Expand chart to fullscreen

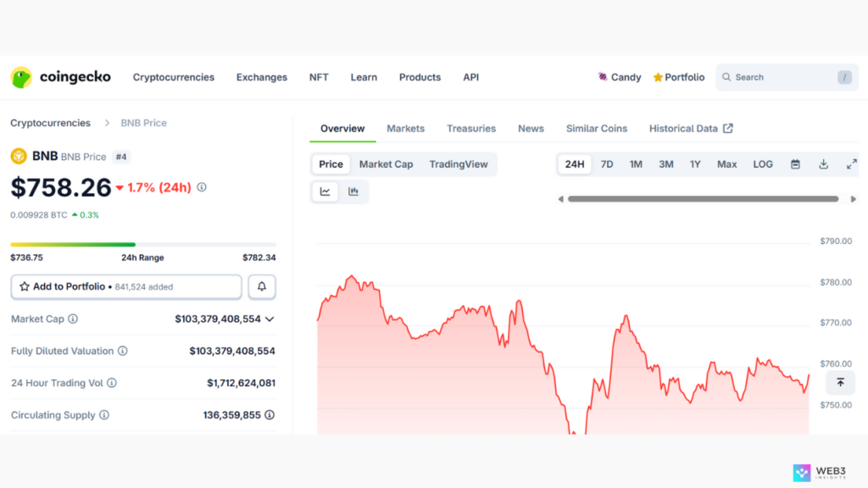[x=851, y=164]
